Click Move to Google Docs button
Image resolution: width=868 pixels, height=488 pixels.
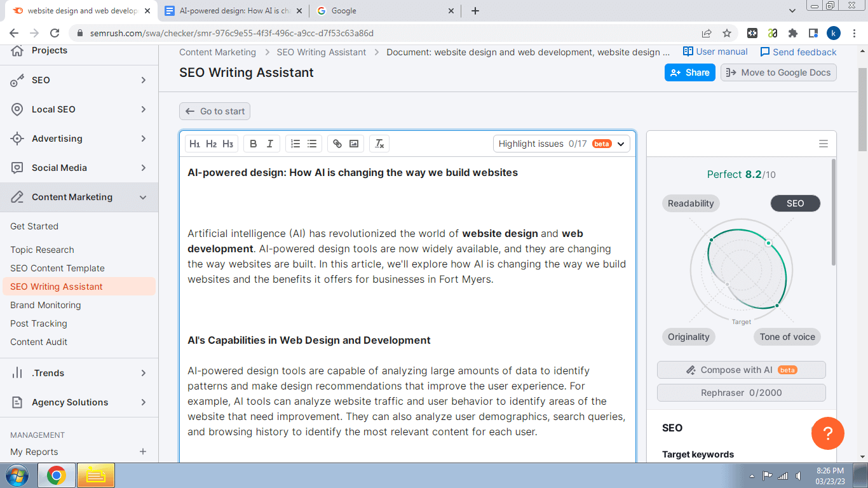[778, 72]
